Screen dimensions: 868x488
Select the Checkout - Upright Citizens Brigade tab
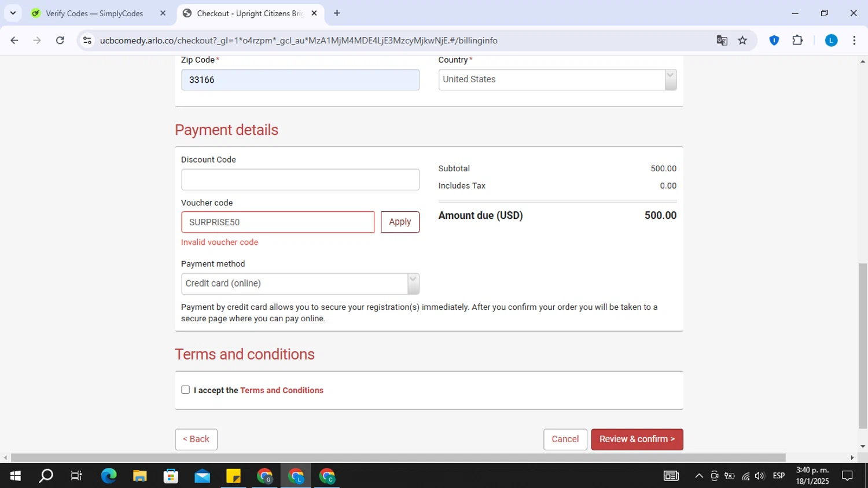(250, 13)
